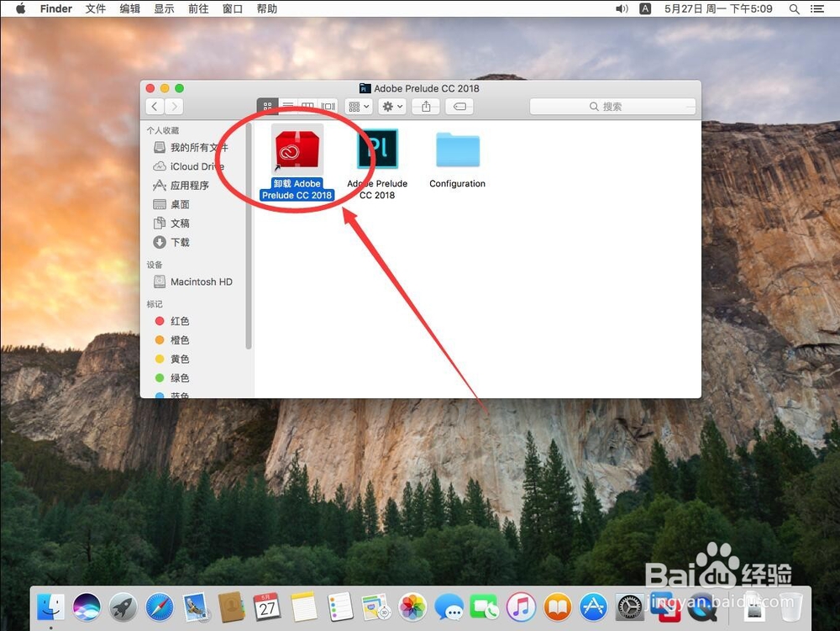Click the Edit Tags toolbar button

[459, 106]
